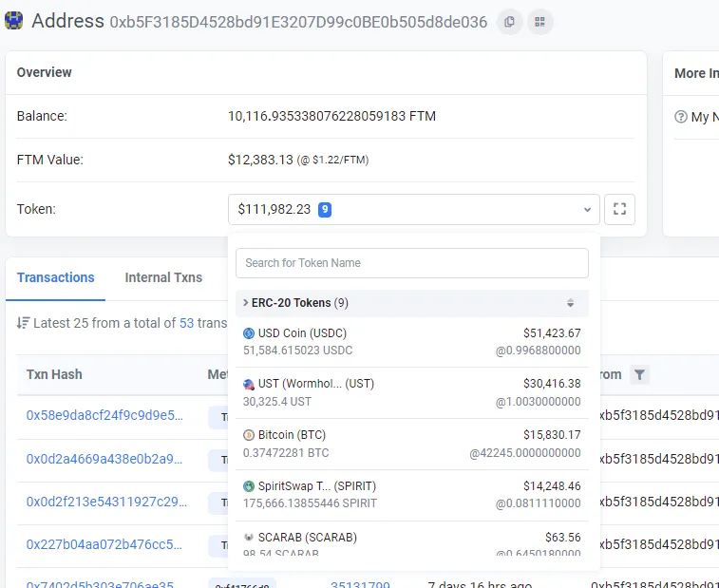This screenshot has height=588, width=719.
Task: Switch to the Transactions tab
Action: (x=55, y=277)
